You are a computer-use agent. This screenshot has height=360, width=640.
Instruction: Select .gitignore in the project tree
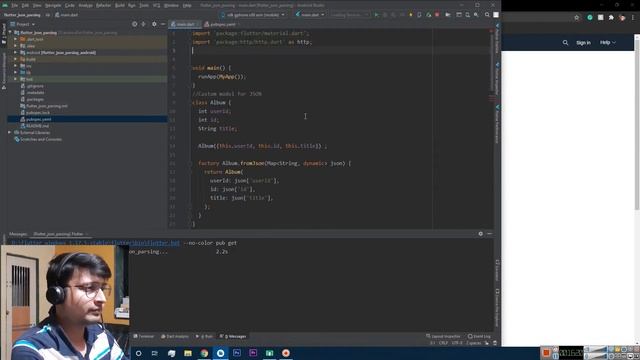tap(35, 86)
